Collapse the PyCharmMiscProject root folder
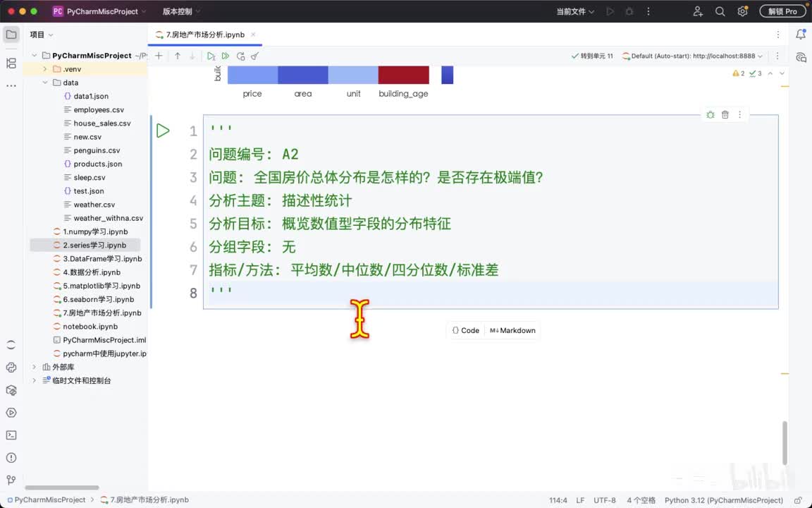The height and width of the screenshot is (508, 812). pos(34,56)
